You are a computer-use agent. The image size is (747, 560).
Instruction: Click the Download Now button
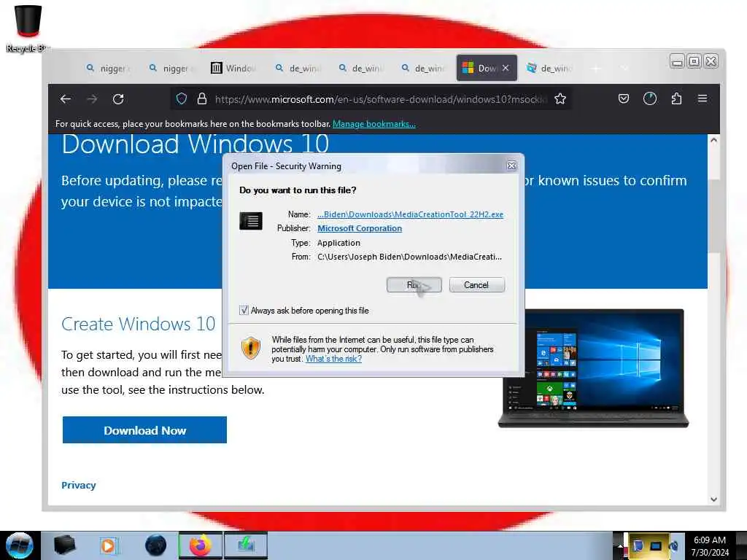[x=144, y=430]
